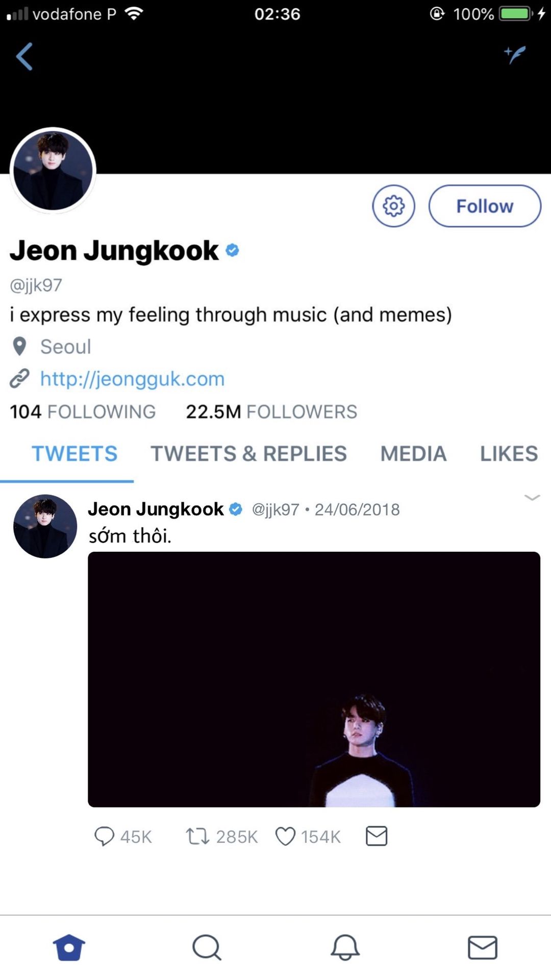Share tweet via direct message icon
The image size is (551, 980).
[x=377, y=836]
